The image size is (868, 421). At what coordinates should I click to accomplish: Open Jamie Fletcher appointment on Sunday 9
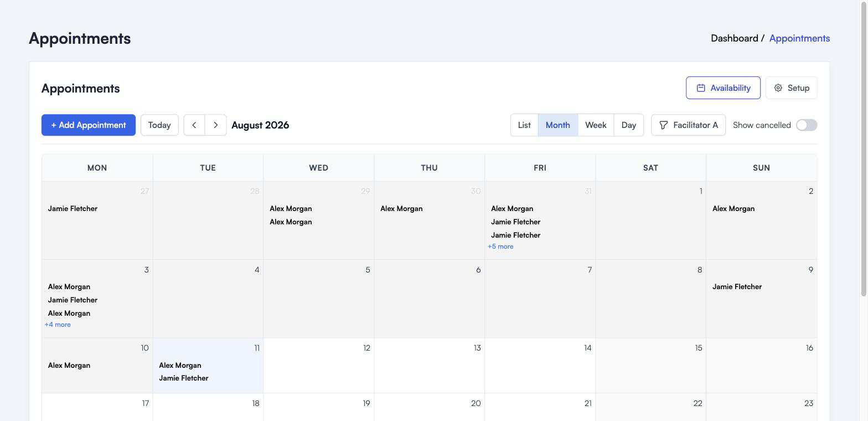point(737,287)
